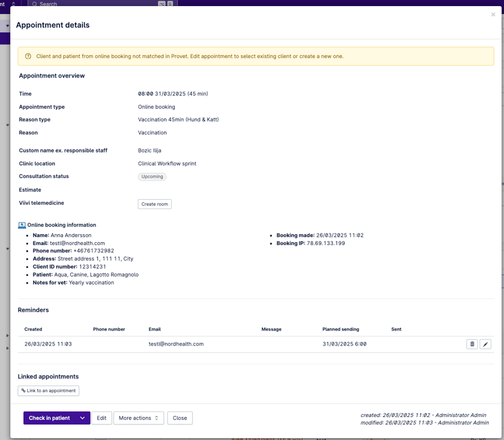Expand the More actions menu

[139, 418]
